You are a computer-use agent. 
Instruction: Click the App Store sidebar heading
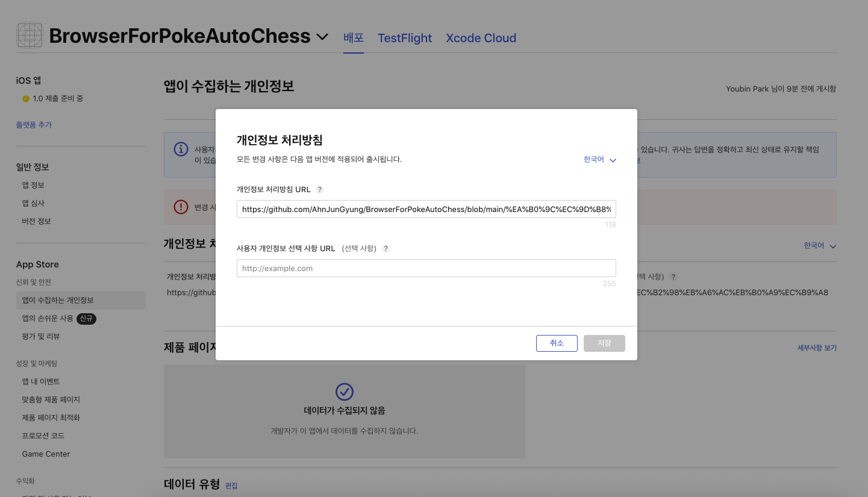37,264
